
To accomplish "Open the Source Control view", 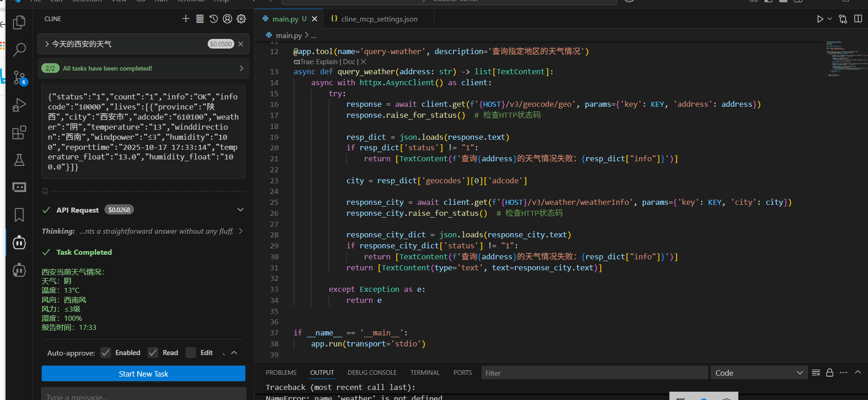I will (x=19, y=77).
